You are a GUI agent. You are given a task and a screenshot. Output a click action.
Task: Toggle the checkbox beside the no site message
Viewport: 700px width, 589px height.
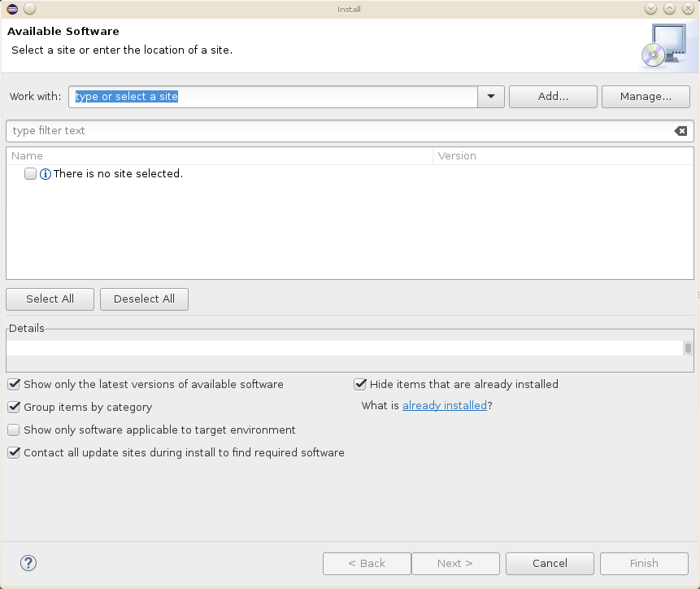pyautogui.click(x=30, y=173)
